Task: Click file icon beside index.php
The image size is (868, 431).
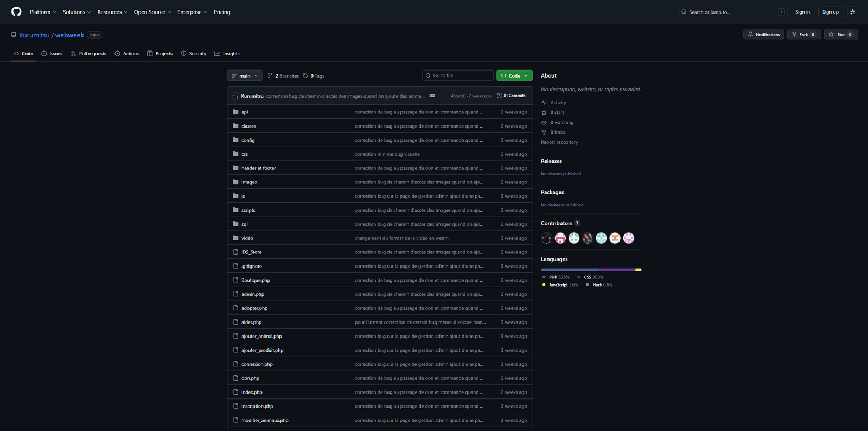Action: tap(235, 392)
